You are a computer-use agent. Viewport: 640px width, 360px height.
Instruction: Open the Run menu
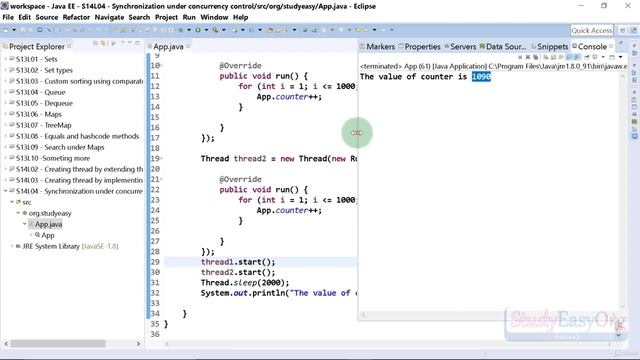click(189, 17)
